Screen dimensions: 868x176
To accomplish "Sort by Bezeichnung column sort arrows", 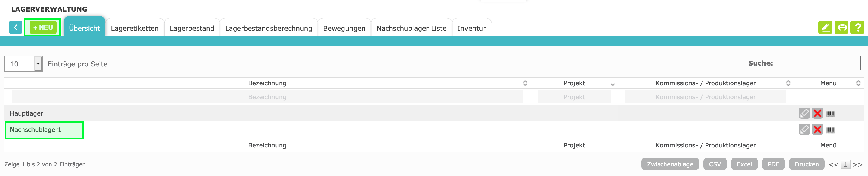I will [x=525, y=83].
